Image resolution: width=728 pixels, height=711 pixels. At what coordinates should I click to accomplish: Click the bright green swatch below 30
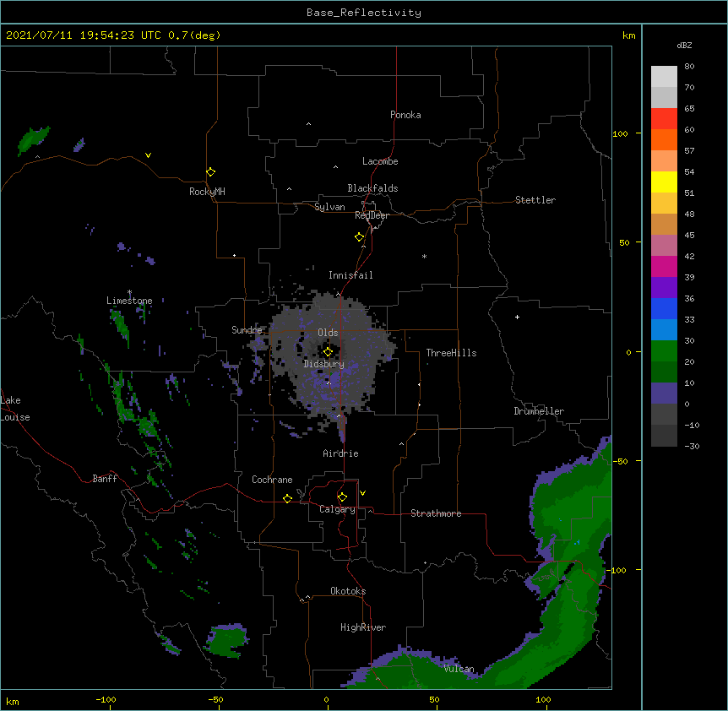[664, 351]
